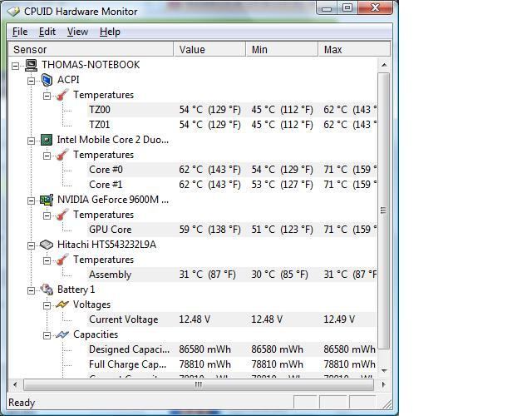The height and width of the screenshot is (416, 532).
Task: Click the window resize grip corner
Action: pos(387,404)
